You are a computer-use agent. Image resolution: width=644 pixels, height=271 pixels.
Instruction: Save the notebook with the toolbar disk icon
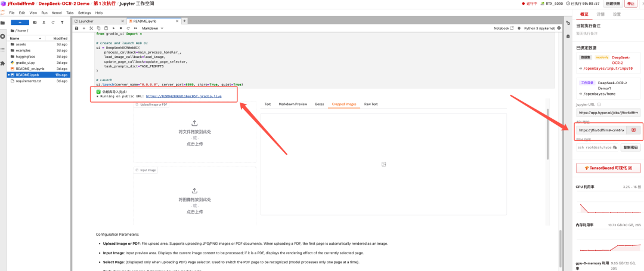(x=77, y=29)
